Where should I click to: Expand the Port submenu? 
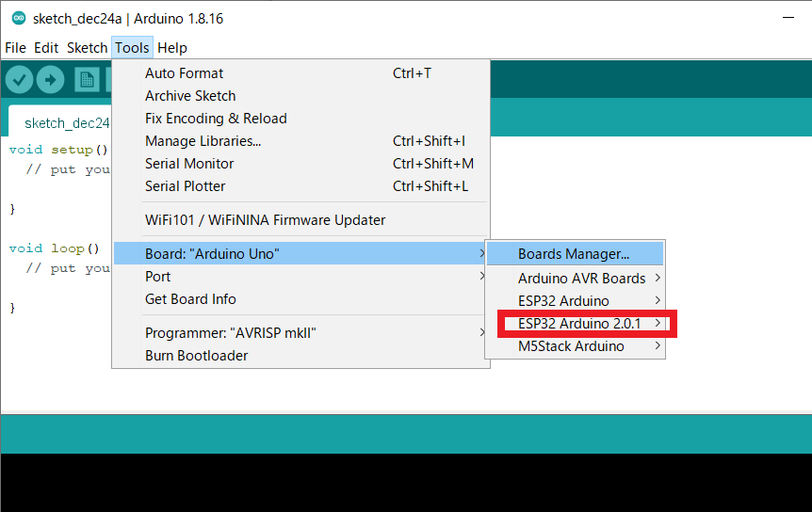click(158, 277)
